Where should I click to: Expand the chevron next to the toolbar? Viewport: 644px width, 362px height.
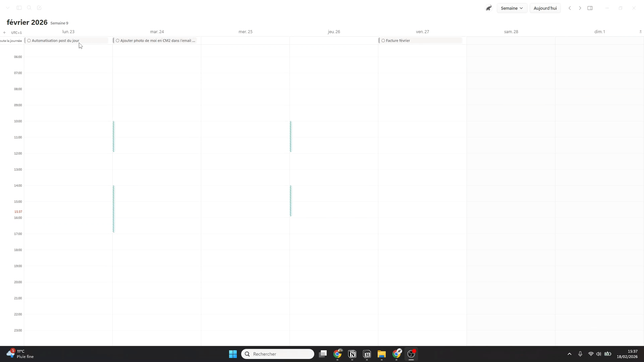coord(7,8)
